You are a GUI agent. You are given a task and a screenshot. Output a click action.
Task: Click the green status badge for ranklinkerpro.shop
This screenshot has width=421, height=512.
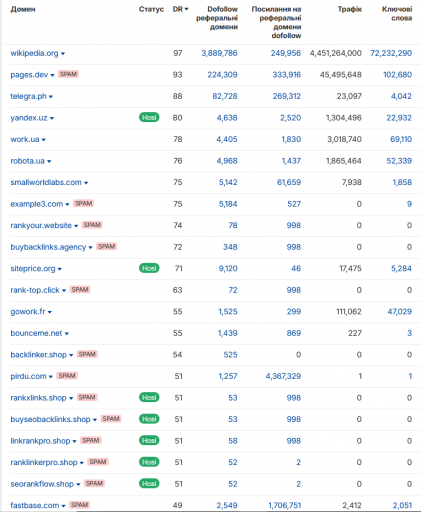click(x=149, y=462)
